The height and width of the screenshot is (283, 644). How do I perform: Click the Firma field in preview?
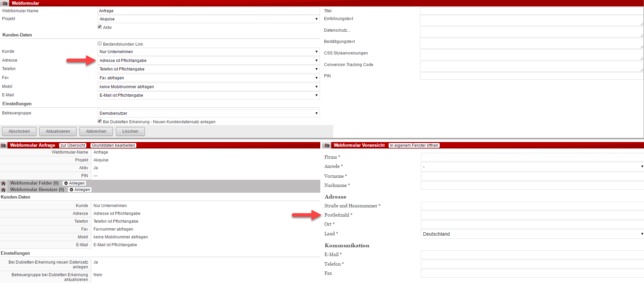532,157
